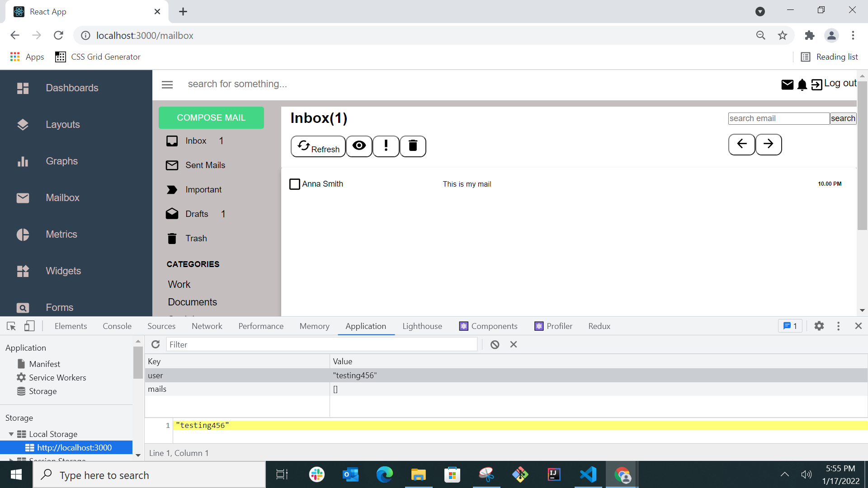The width and height of the screenshot is (868, 488).
Task: Open the Mailbox section in the sidebar
Action: (x=62, y=197)
